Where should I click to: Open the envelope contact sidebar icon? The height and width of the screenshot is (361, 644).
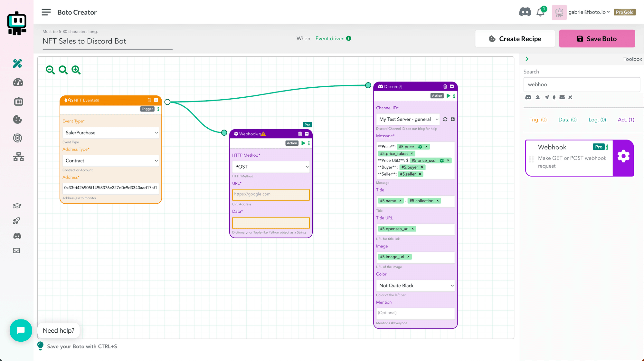(x=16, y=251)
